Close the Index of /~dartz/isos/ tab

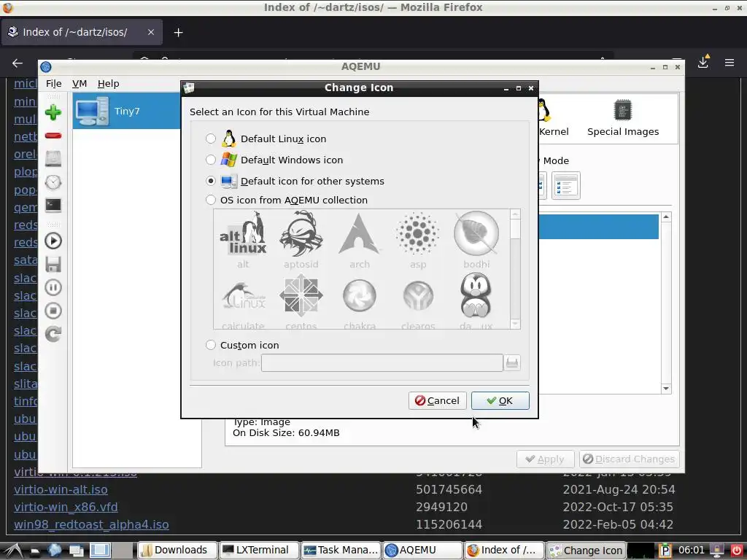tap(150, 32)
